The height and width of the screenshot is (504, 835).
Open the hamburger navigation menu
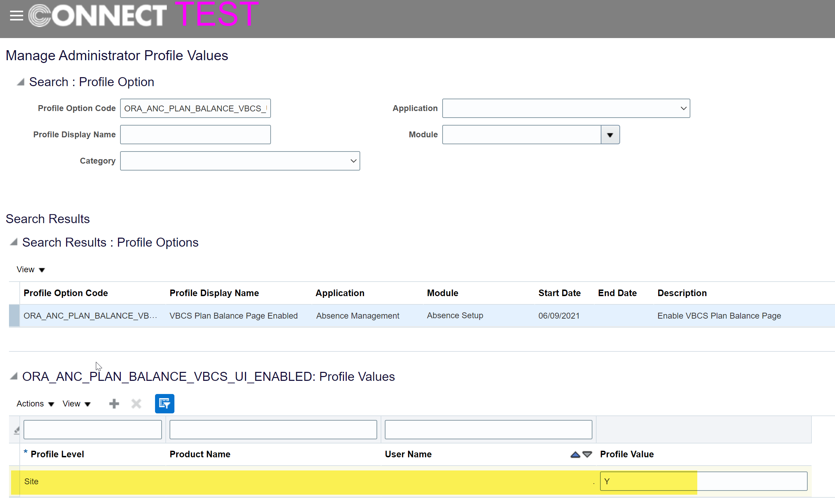[16, 15]
